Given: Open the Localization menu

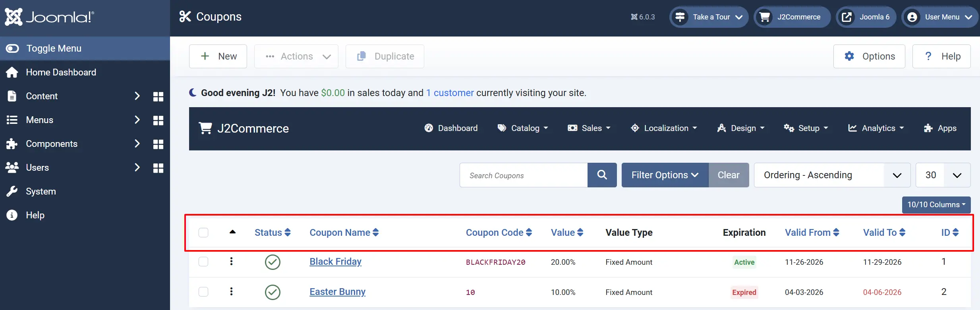Looking at the screenshot, I should tap(664, 128).
